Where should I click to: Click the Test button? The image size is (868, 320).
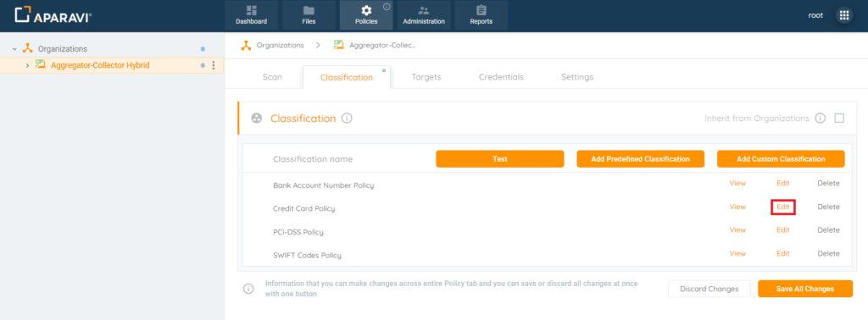(500, 158)
